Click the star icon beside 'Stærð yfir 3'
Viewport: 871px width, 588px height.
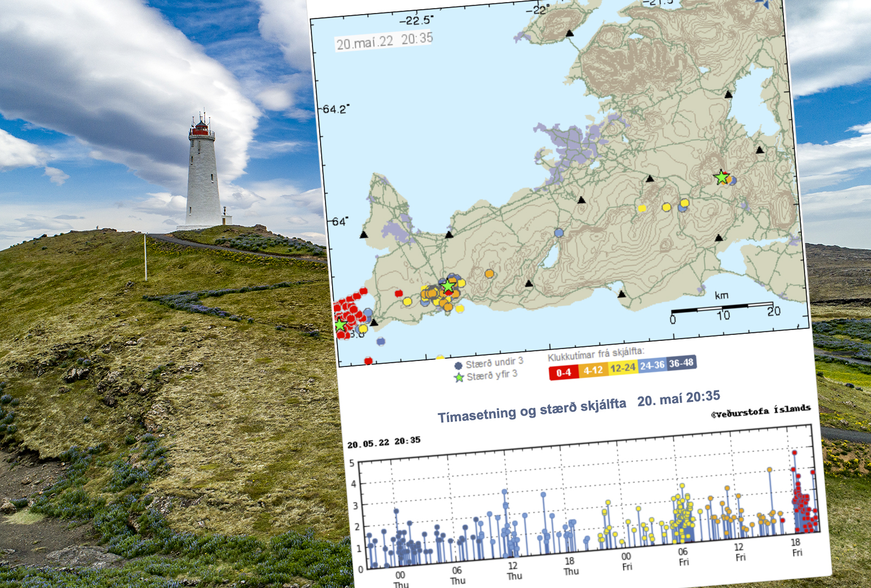click(x=459, y=377)
